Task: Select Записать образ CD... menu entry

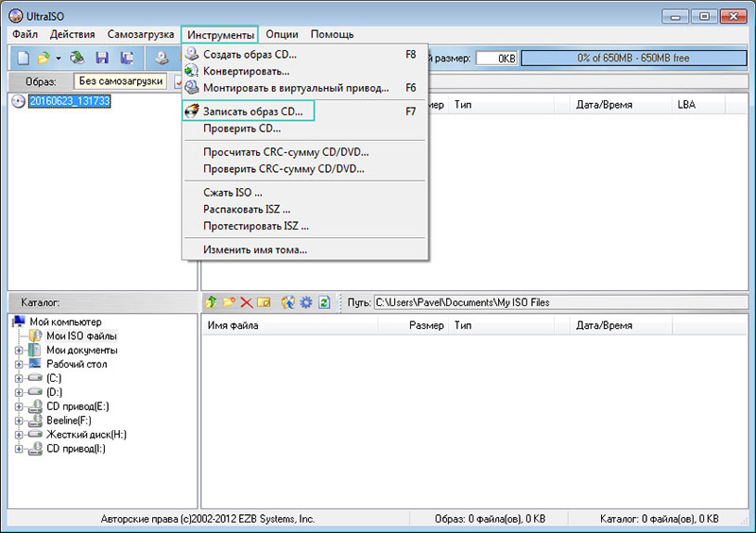Action: coord(252,112)
